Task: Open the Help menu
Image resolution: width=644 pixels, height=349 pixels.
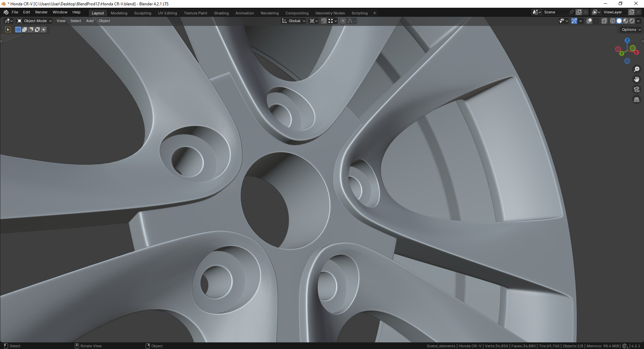Action: [77, 12]
